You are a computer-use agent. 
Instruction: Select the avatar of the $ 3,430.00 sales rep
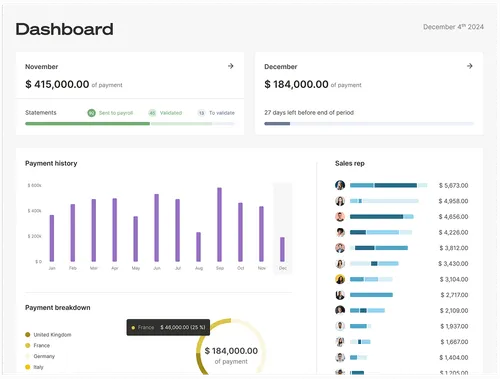pyautogui.click(x=340, y=263)
